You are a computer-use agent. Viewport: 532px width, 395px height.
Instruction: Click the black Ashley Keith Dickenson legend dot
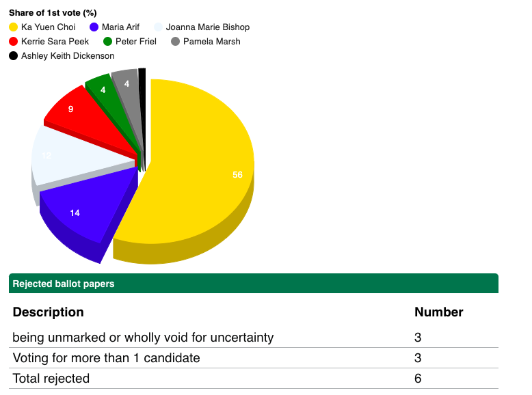[13, 56]
